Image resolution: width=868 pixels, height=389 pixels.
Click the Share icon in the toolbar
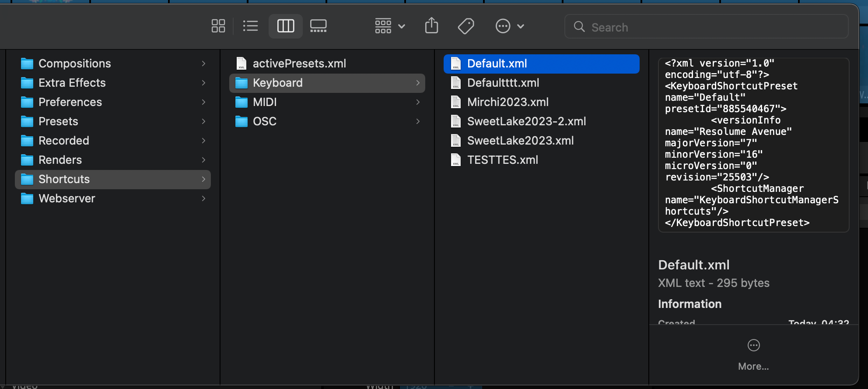click(x=431, y=26)
